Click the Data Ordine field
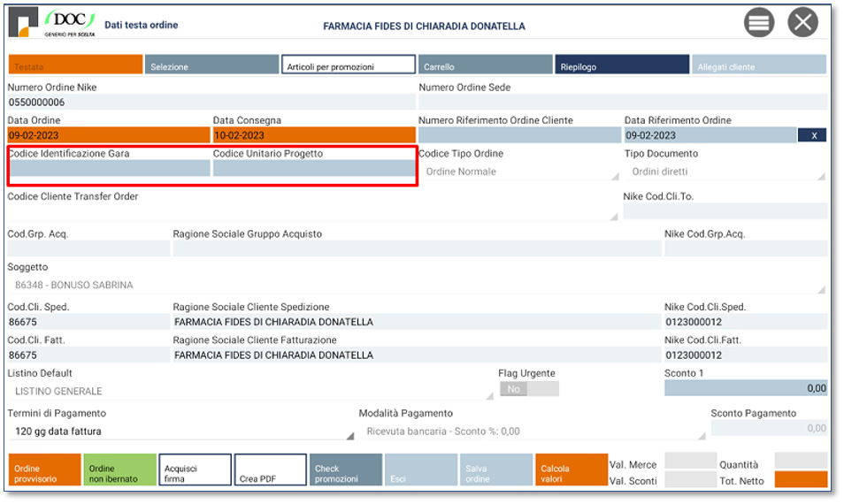Image resolution: width=844 pixels, height=504 pixels. coord(109,135)
